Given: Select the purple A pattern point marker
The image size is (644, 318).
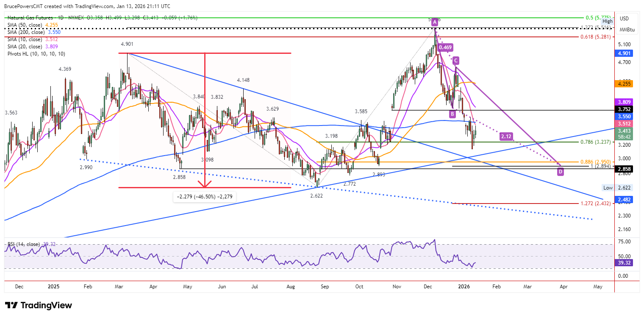Looking at the screenshot, I should coord(435,21).
